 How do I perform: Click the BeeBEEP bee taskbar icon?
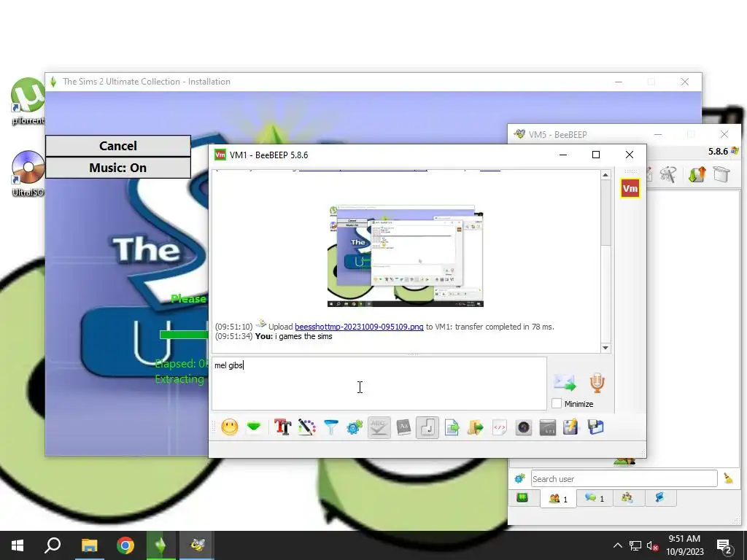pos(197,545)
